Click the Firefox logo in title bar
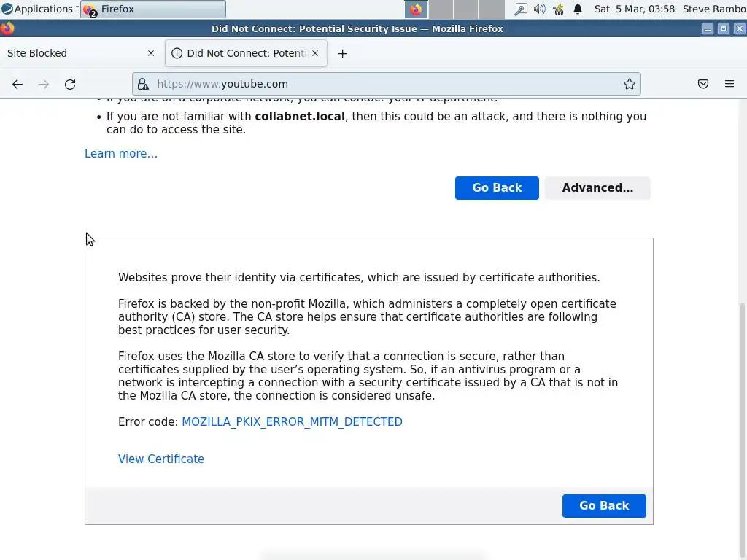This screenshot has height=560, width=747. pyautogui.click(x=7, y=28)
